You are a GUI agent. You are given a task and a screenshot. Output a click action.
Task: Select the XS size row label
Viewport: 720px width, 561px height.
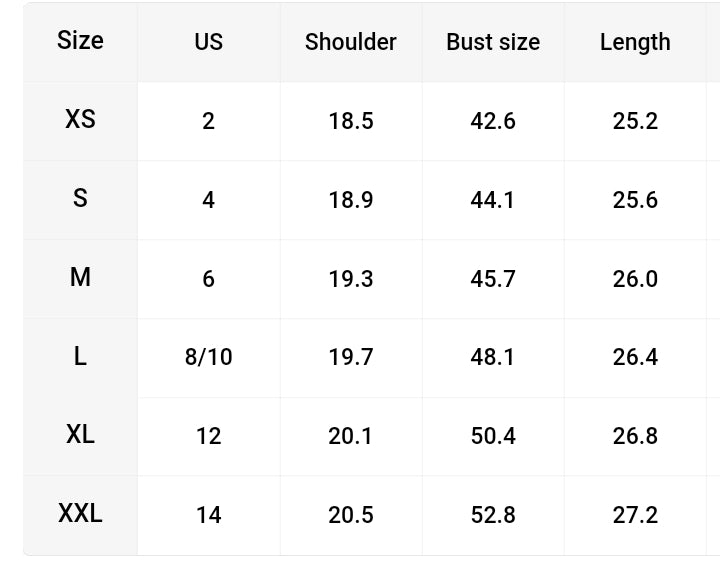(80, 119)
